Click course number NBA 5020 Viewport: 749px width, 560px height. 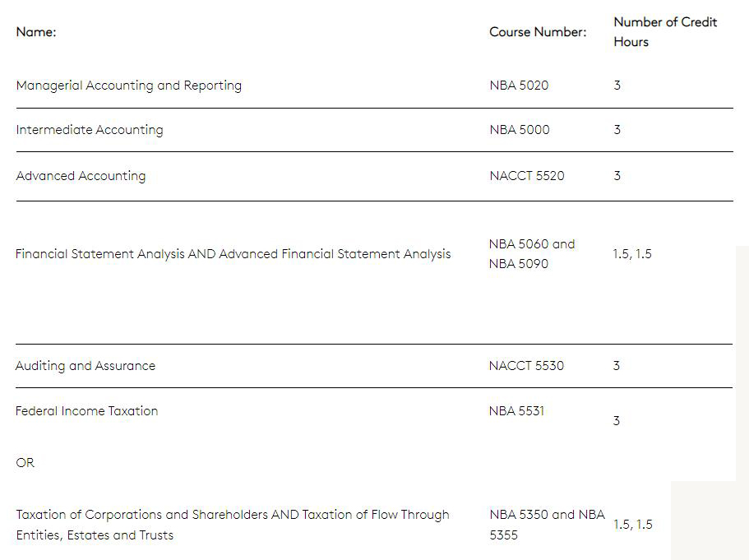pyautogui.click(x=518, y=86)
